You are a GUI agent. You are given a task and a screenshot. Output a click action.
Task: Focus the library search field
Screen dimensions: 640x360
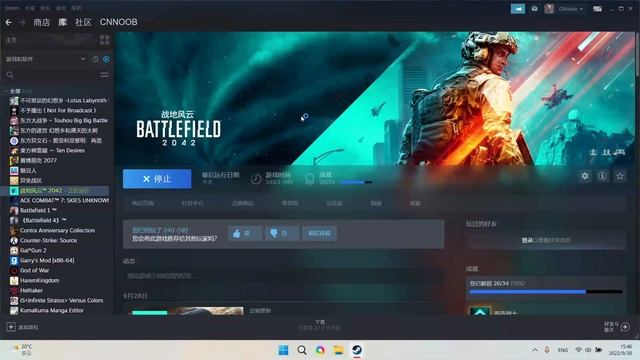pos(51,75)
